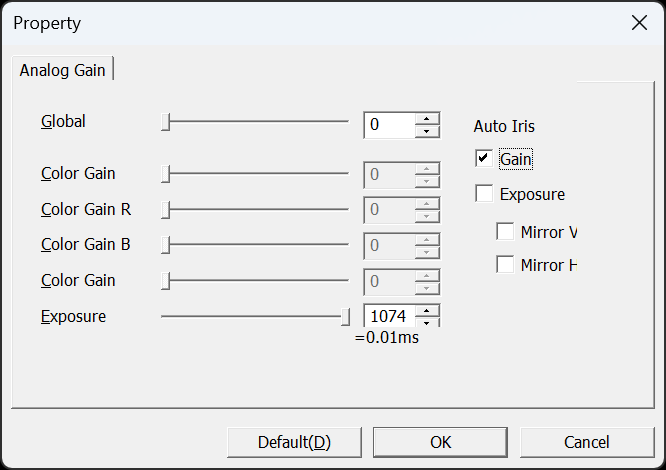
Task: Click the Exposure slider thumb
Action: 346,317
